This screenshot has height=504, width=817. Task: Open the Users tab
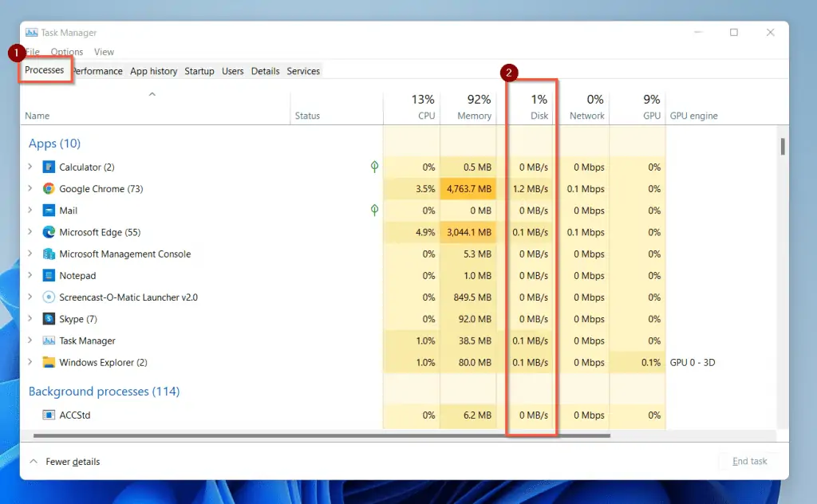pyautogui.click(x=232, y=71)
